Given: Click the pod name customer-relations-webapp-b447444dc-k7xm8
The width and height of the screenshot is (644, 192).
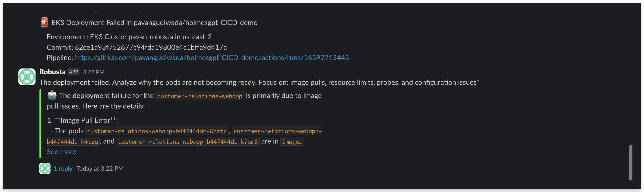Looking at the screenshot, I should [x=188, y=141].
